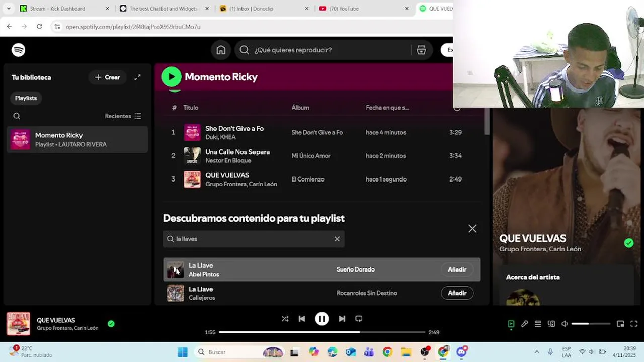Open the Rocanroles Sin Destino album link

pos(367,293)
